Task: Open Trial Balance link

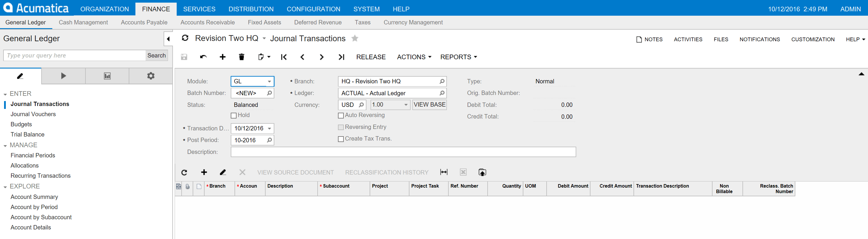Action: (x=27, y=134)
